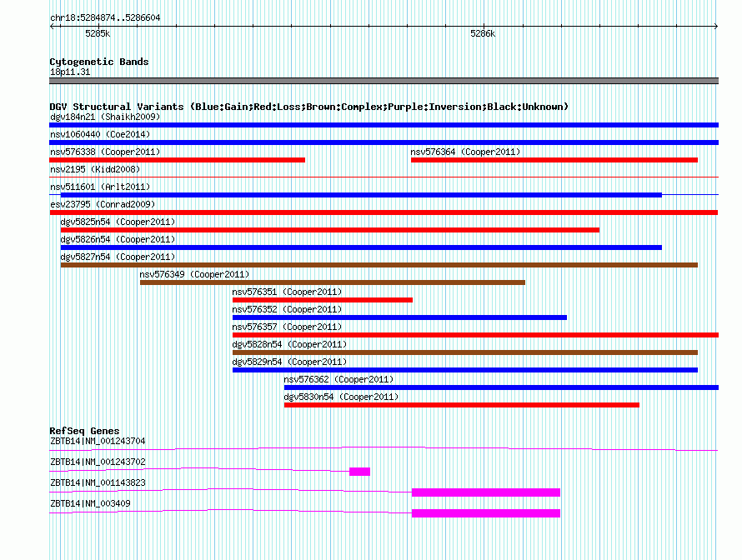
Task: Click the nsv576357 red loss bar
Action: click(475, 335)
